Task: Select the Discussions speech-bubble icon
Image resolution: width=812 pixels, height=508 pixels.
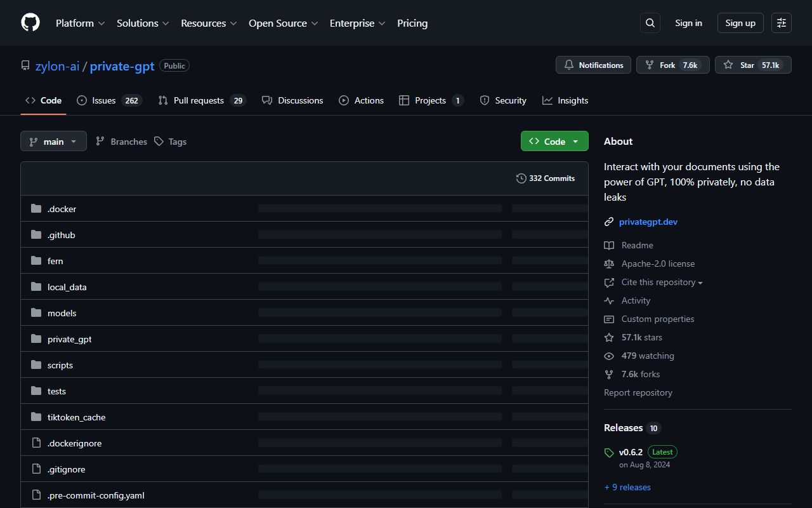Action: pos(267,100)
